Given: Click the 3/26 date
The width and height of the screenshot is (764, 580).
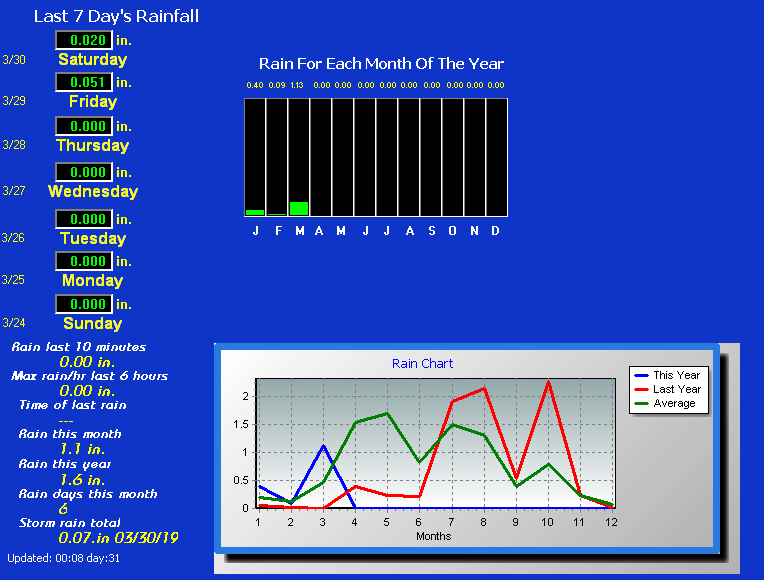Looking at the screenshot, I should [x=13, y=238].
